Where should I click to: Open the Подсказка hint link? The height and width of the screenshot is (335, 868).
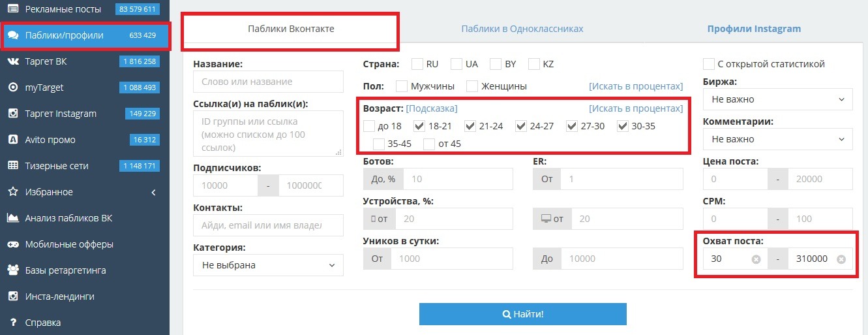pyautogui.click(x=432, y=108)
